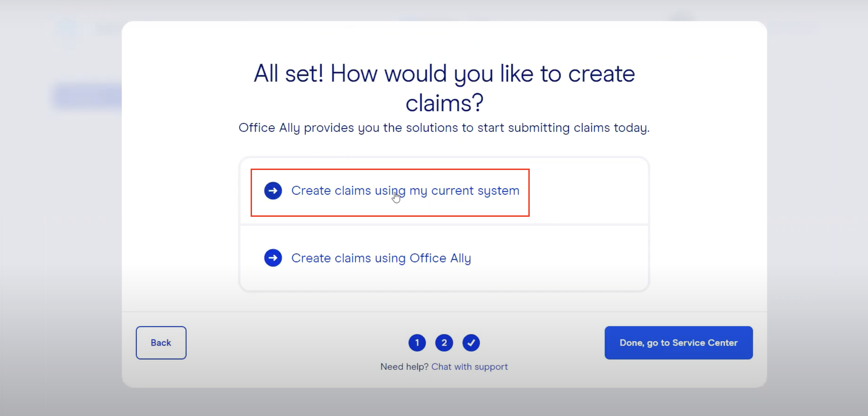Select the Create claims using Office Ally option

[x=381, y=257]
